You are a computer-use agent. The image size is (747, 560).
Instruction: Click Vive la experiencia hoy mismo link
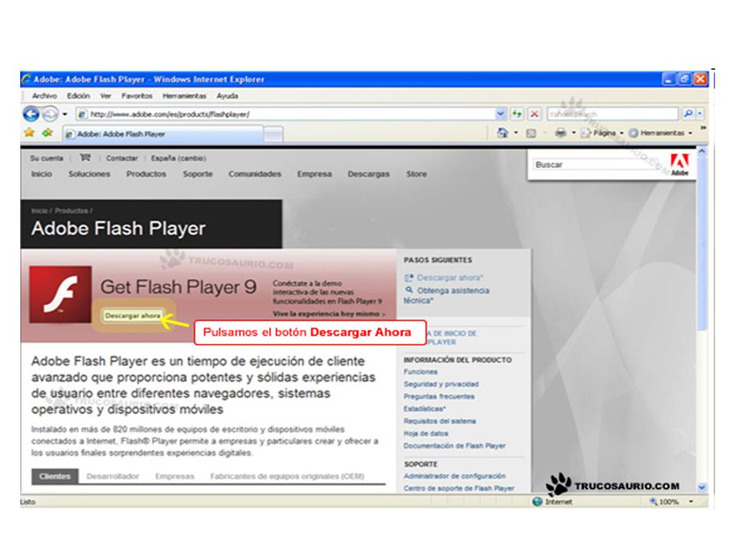(x=328, y=313)
